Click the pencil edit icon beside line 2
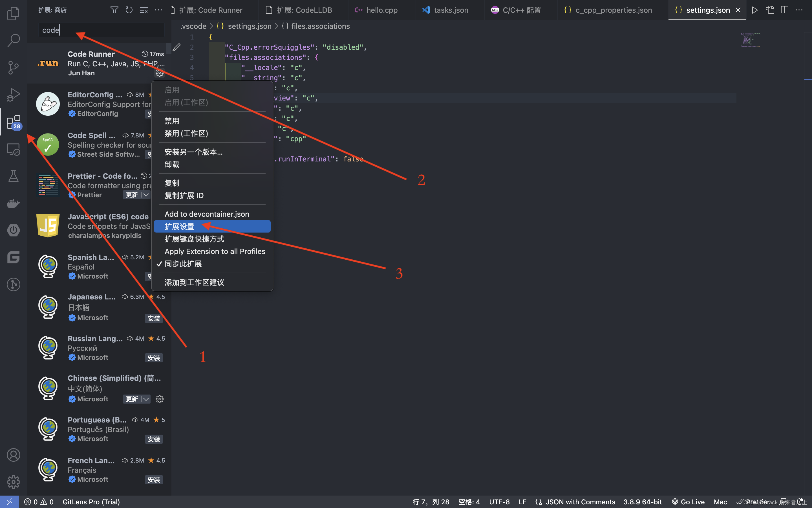 177,47
